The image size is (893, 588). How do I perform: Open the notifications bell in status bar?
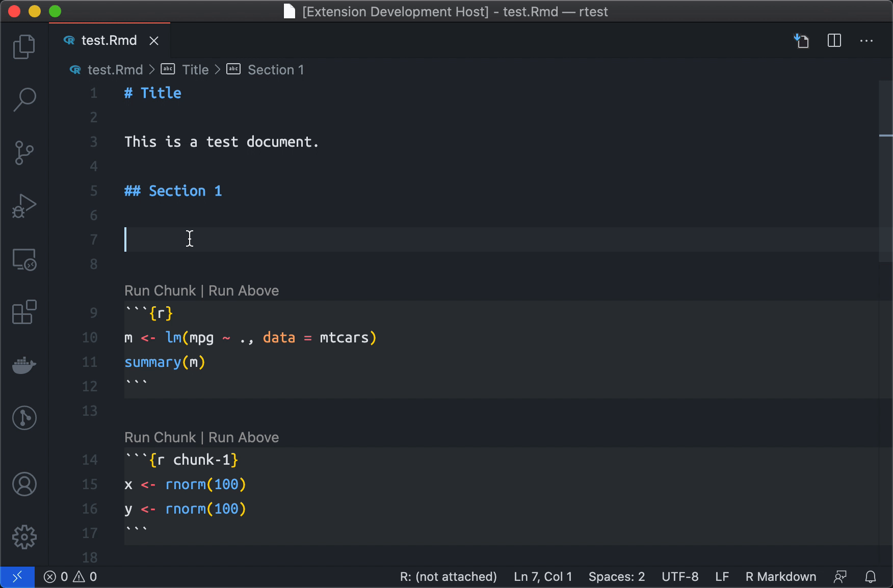[871, 577]
